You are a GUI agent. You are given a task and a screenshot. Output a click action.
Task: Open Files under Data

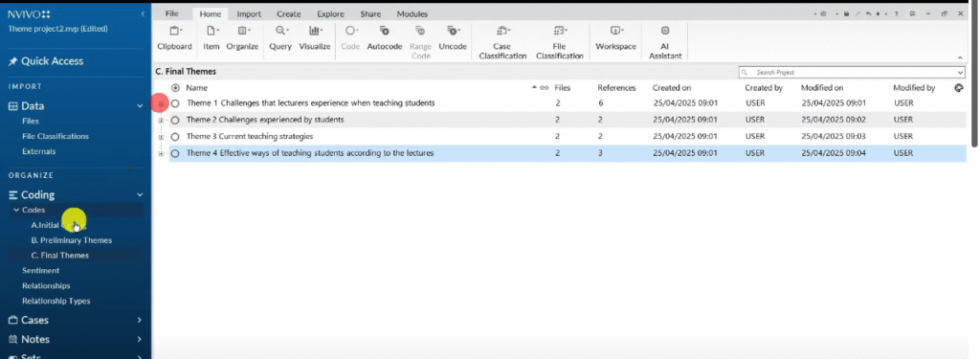[31, 122]
